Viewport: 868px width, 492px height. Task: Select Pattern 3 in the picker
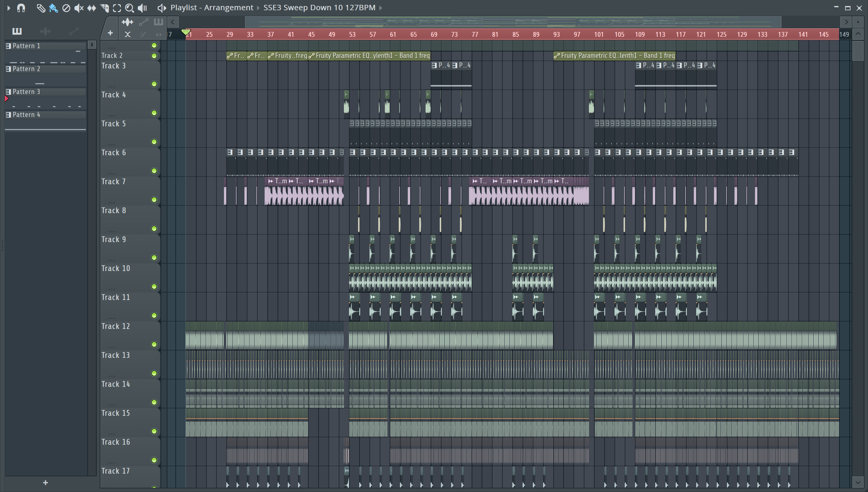pyautogui.click(x=46, y=99)
